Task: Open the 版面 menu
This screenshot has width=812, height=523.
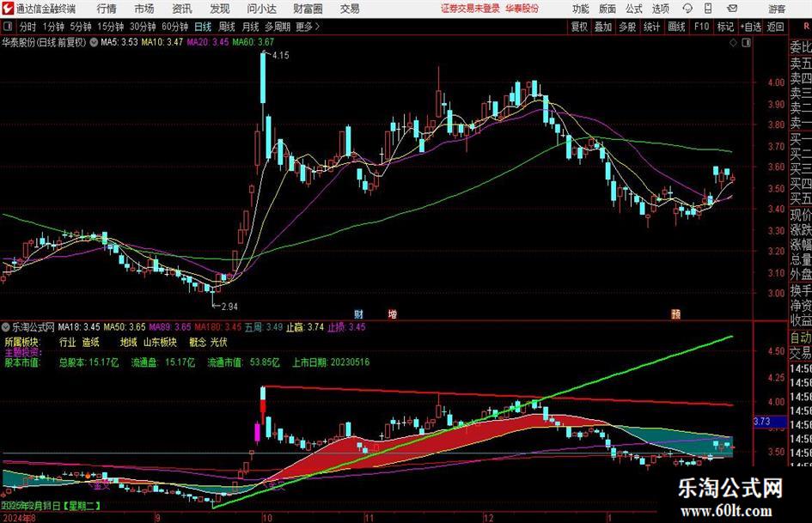Action: (607, 9)
